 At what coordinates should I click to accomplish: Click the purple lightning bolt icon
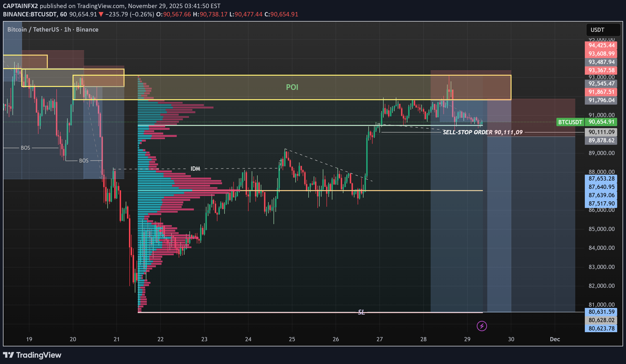pyautogui.click(x=481, y=326)
